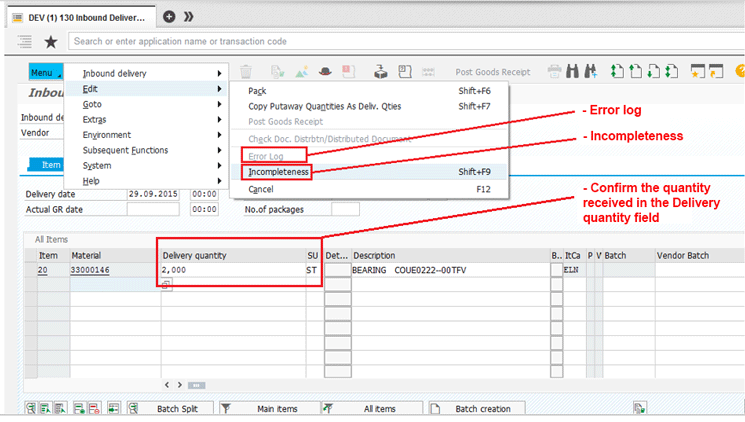Tick the P column checkbox for item 20
This screenshot has height=422, width=745.
tap(590, 270)
